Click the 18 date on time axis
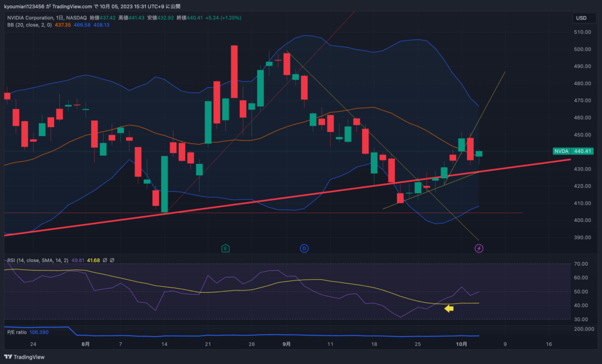The height and width of the screenshot is (364, 602). coord(374,344)
